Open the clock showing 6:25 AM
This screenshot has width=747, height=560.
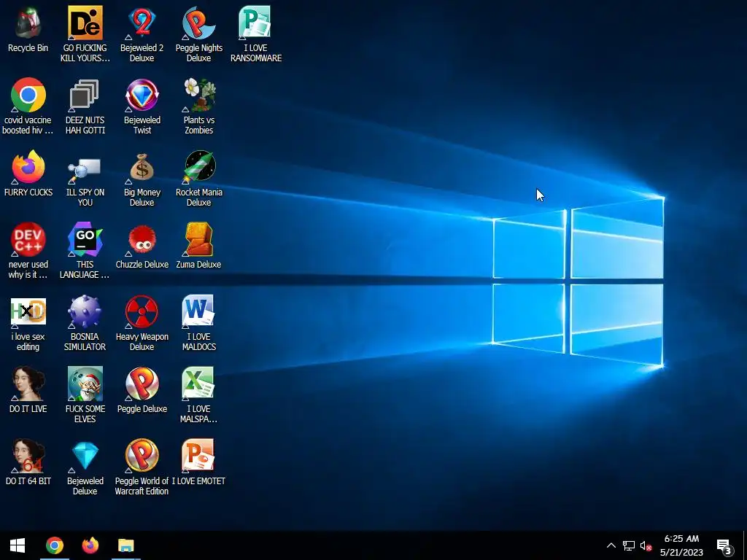[682, 545]
